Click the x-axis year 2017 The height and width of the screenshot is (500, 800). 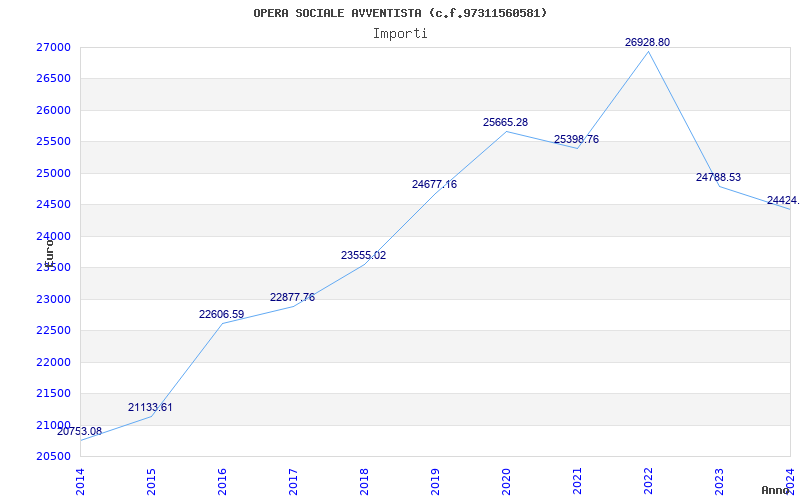click(293, 482)
